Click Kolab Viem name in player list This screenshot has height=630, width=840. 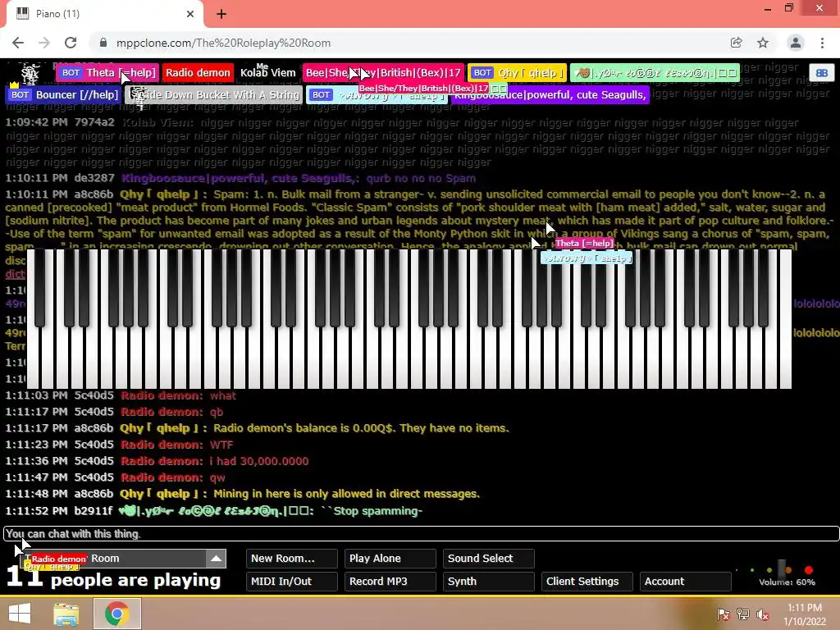pyautogui.click(x=268, y=73)
